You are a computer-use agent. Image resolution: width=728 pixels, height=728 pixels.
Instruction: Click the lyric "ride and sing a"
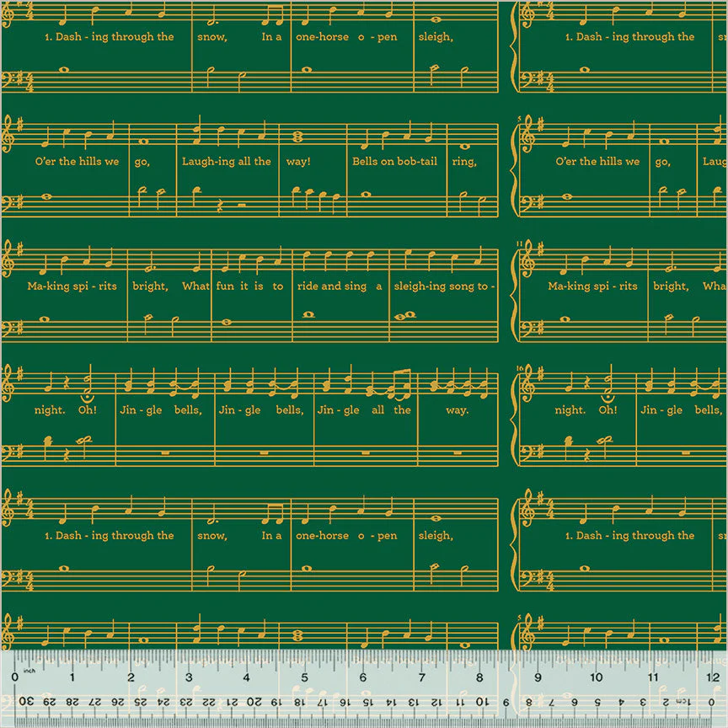point(340,286)
